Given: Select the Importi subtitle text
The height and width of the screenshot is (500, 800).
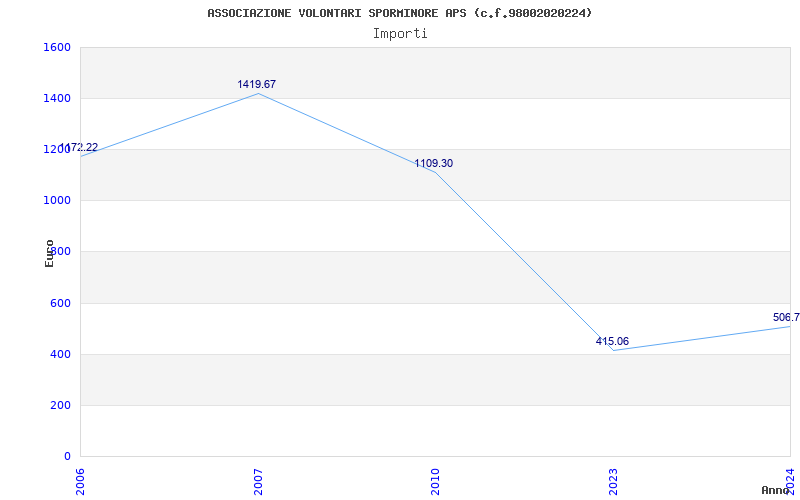Looking at the screenshot, I should coord(400,34).
